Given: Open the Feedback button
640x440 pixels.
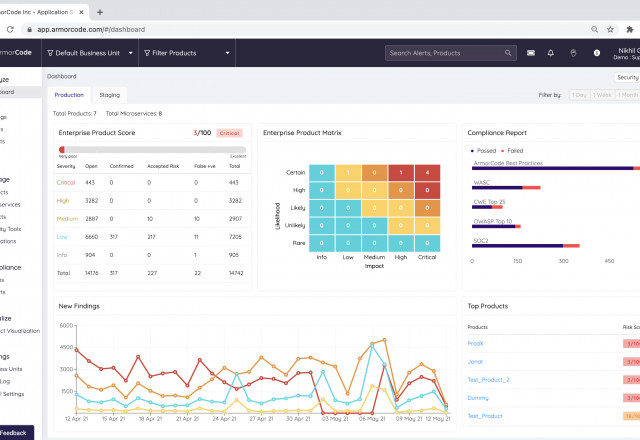Looking at the screenshot, I should (x=16, y=433).
